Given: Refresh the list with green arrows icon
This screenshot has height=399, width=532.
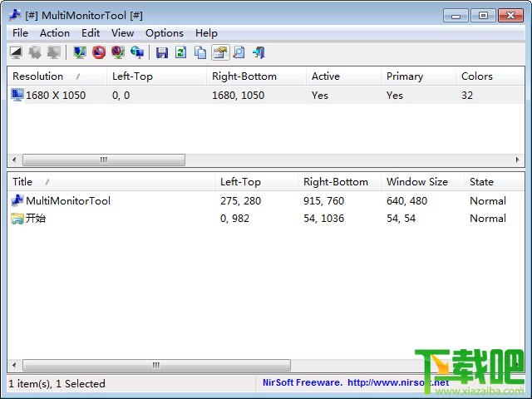Looking at the screenshot, I should [181, 52].
